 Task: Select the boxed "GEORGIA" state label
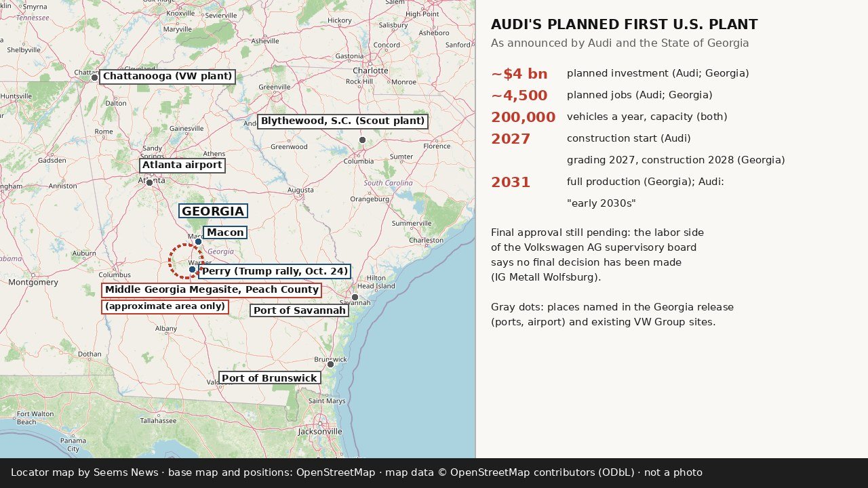tap(213, 211)
